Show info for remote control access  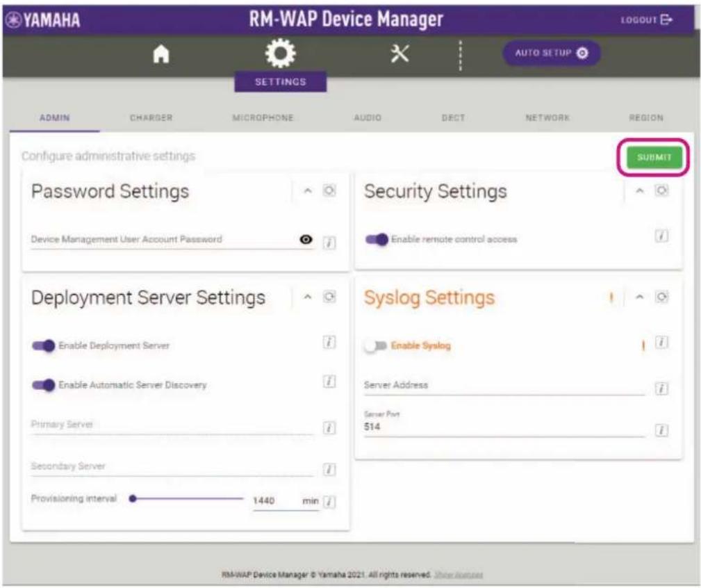[661, 236]
